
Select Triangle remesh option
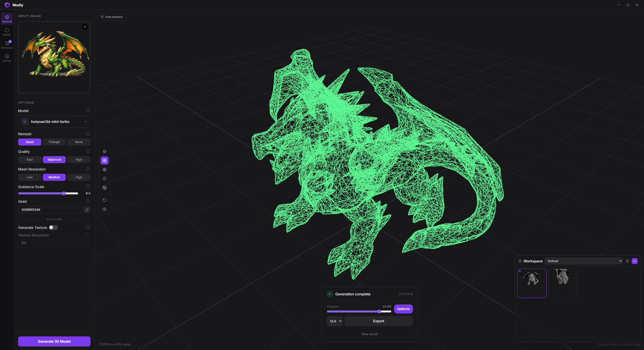(x=54, y=142)
